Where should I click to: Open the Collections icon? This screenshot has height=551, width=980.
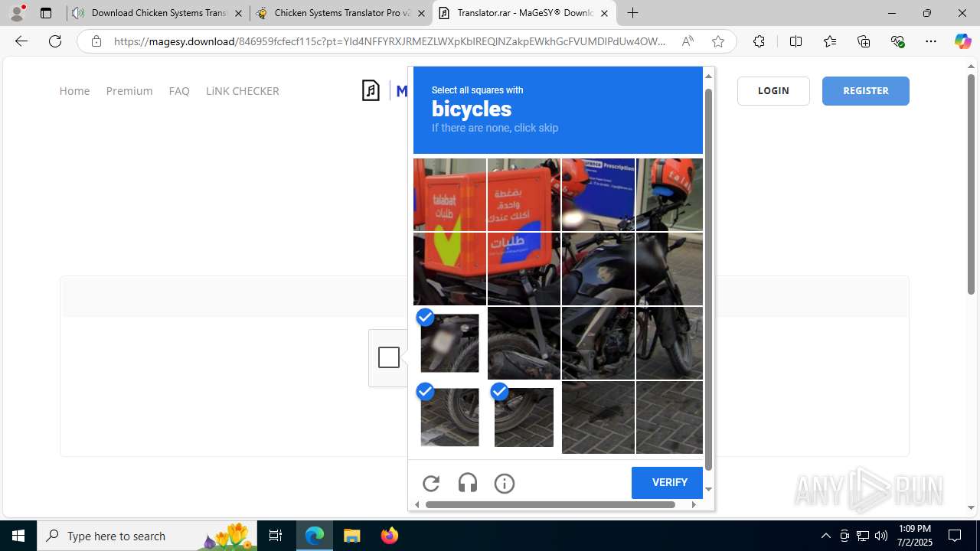pos(864,41)
